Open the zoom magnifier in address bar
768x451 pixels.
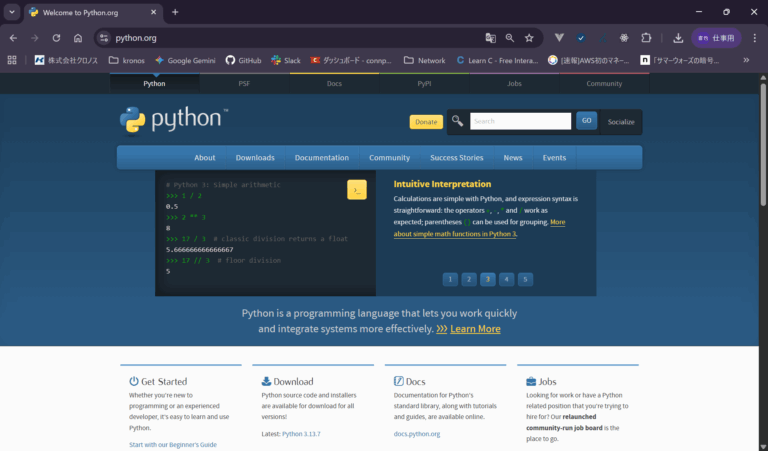[510, 38]
